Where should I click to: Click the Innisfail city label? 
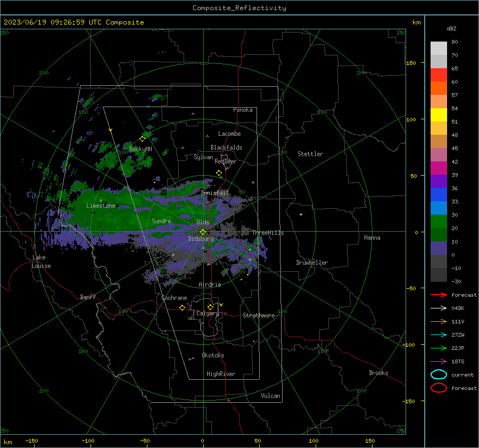click(x=214, y=193)
